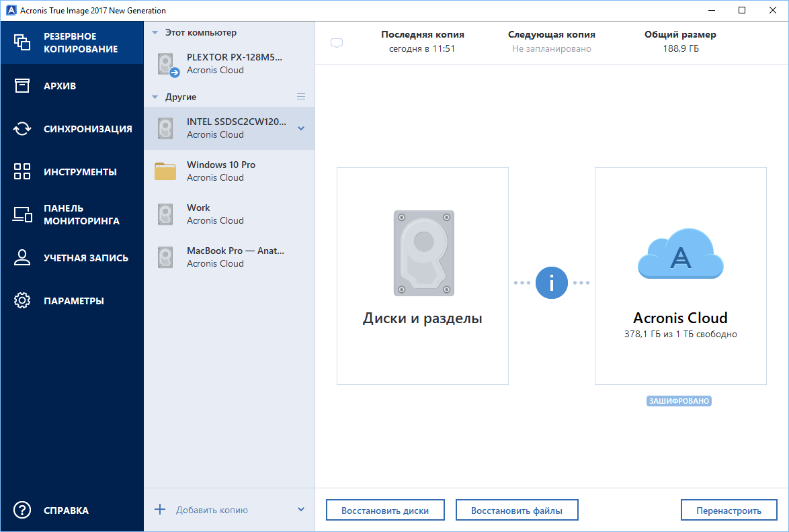Click the info icon between backup panels
Image resolution: width=789 pixels, height=532 pixels.
tap(552, 283)
